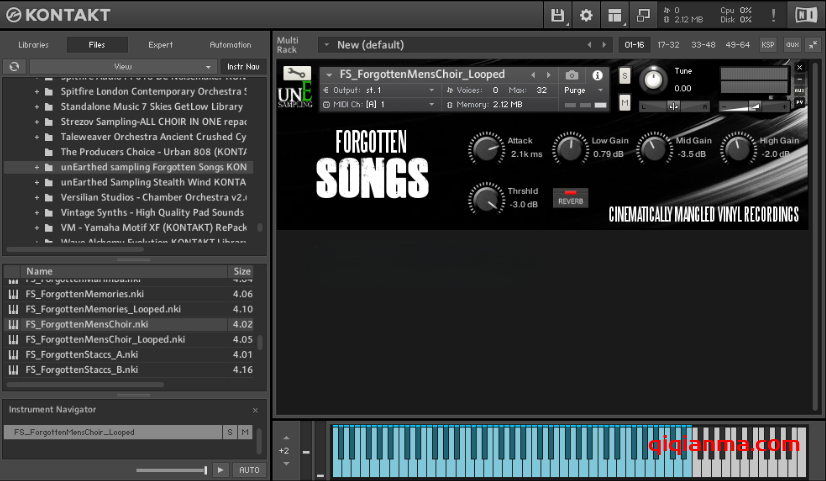
Task: Select FS_ForgottenStaccs_A.nki in the file list
Action: click(x=82, y=354)
